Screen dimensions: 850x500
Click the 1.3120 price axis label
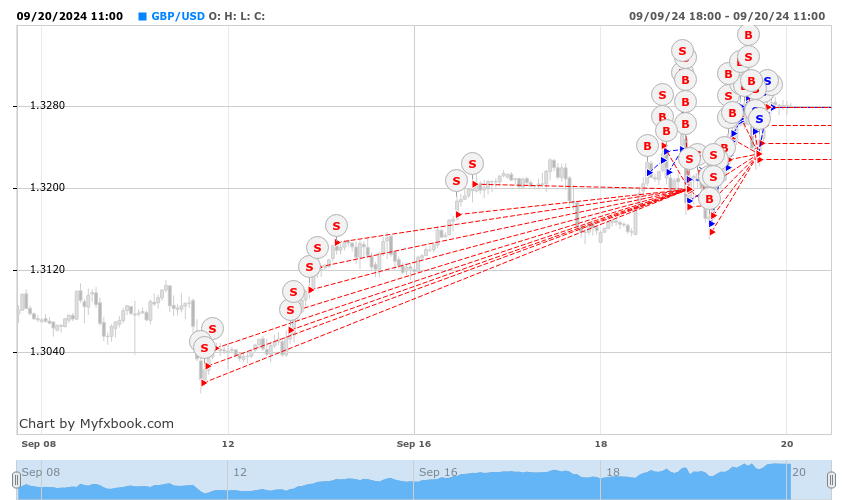pyautogui.click(x=47, y=270)
